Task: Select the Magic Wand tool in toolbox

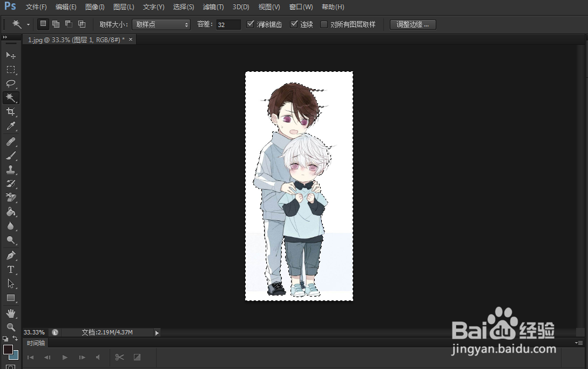Action: pos(10,98)
